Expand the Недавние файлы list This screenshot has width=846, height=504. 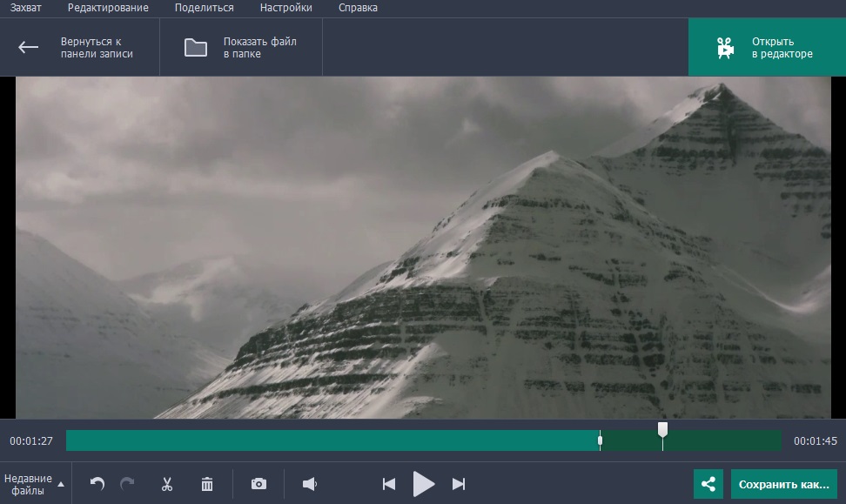pos(35,484)
